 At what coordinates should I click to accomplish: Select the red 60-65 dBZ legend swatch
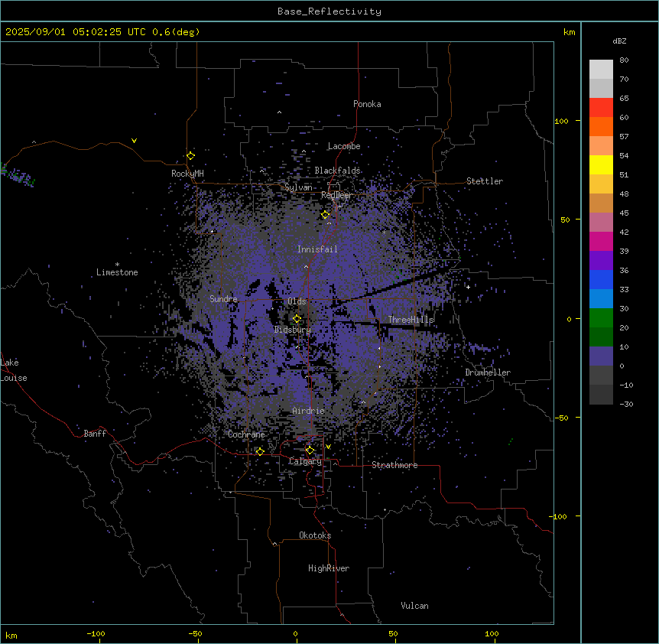point(601,107)
